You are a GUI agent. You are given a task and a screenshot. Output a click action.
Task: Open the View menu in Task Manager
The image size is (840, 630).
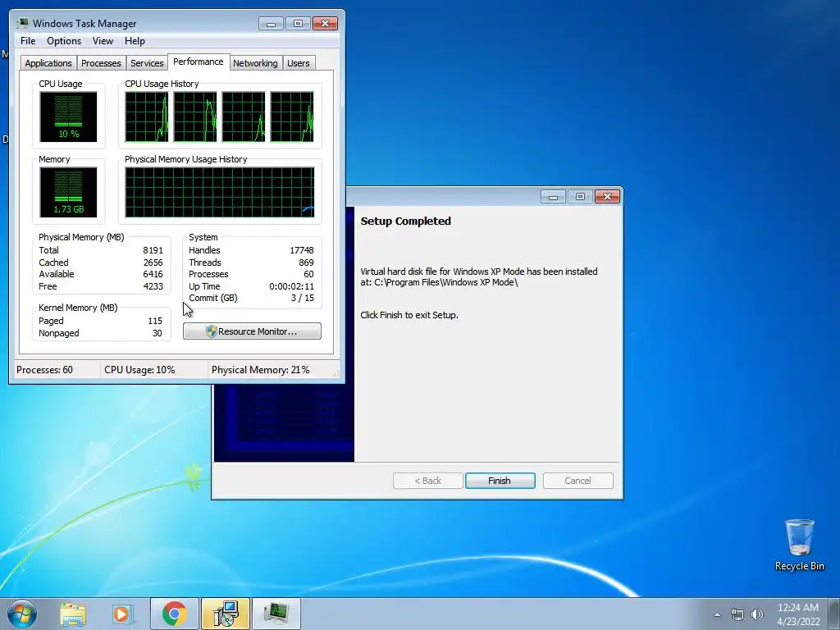pos(103,41)
